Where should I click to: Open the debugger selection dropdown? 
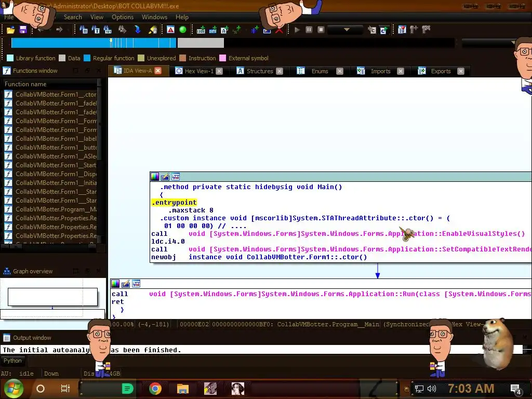[x=345, y=30]
